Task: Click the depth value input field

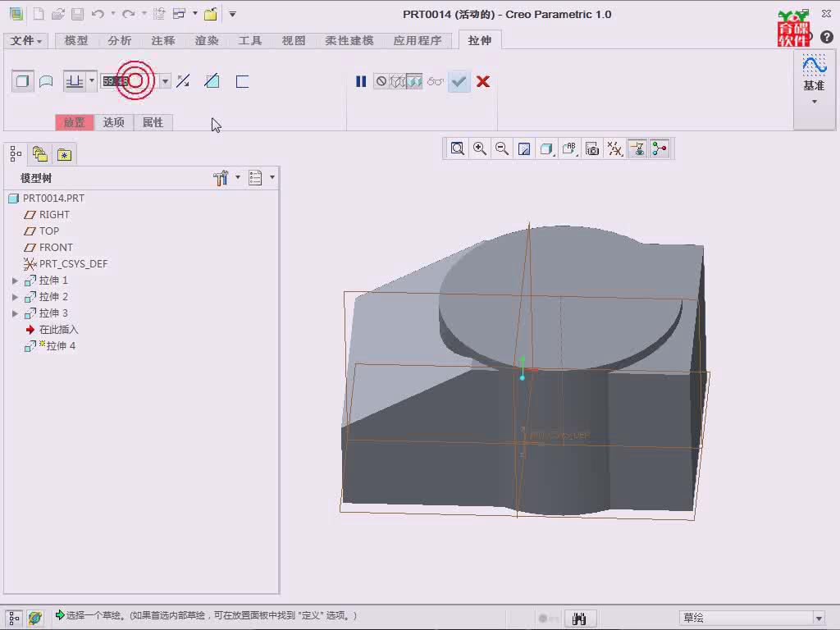Action: [x=130, y=81]
